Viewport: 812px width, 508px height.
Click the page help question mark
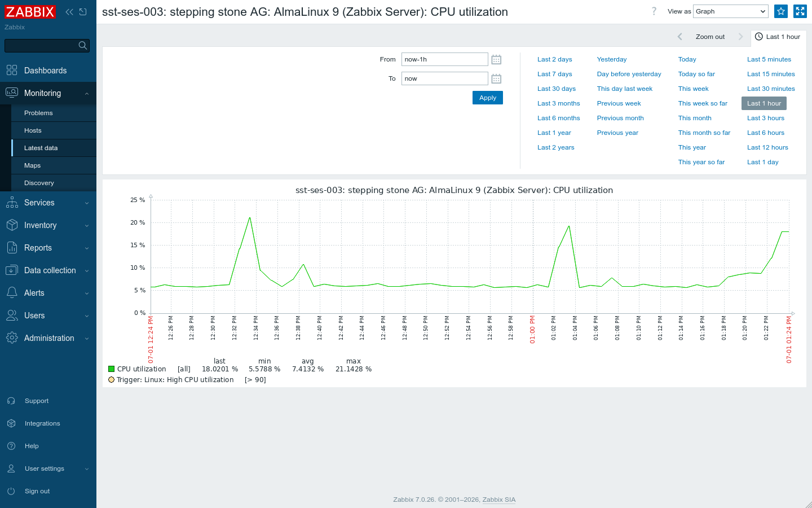tap(654, 11)
